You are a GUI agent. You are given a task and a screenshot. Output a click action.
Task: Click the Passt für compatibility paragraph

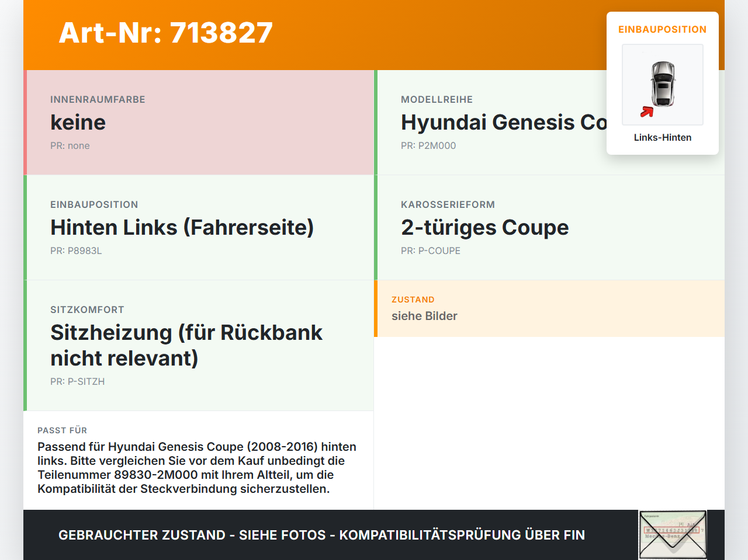(x=197, y=468)
